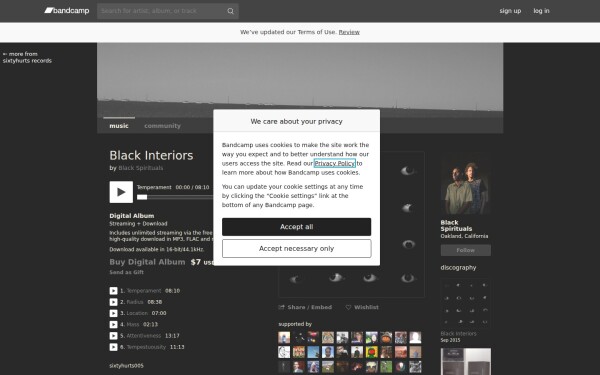Play track 5 Attentiveness
This screenshot has height=375, width=600.
click(113, 336)
